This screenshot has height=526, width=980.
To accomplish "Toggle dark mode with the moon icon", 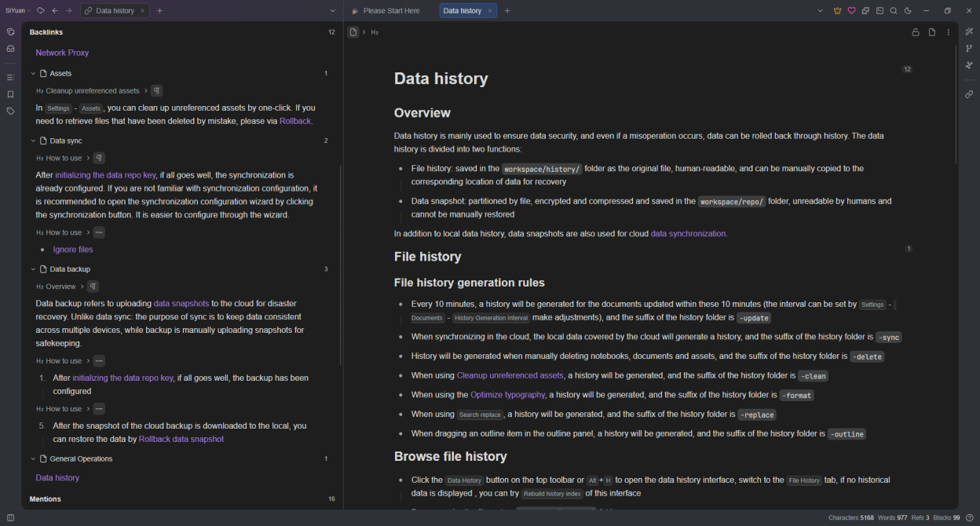I will click(908, 11).
